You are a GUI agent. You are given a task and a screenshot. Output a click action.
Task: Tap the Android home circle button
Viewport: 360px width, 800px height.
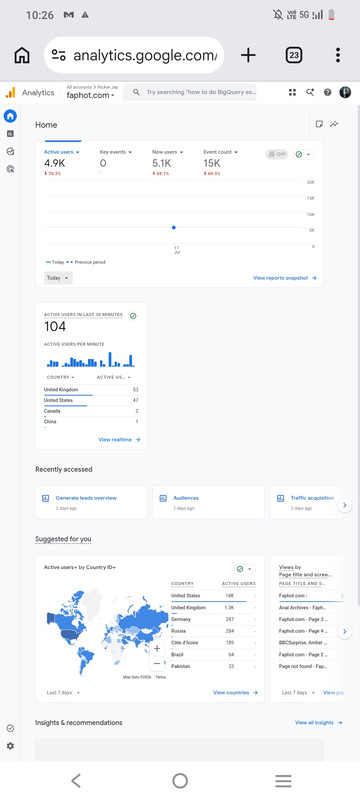180,781
